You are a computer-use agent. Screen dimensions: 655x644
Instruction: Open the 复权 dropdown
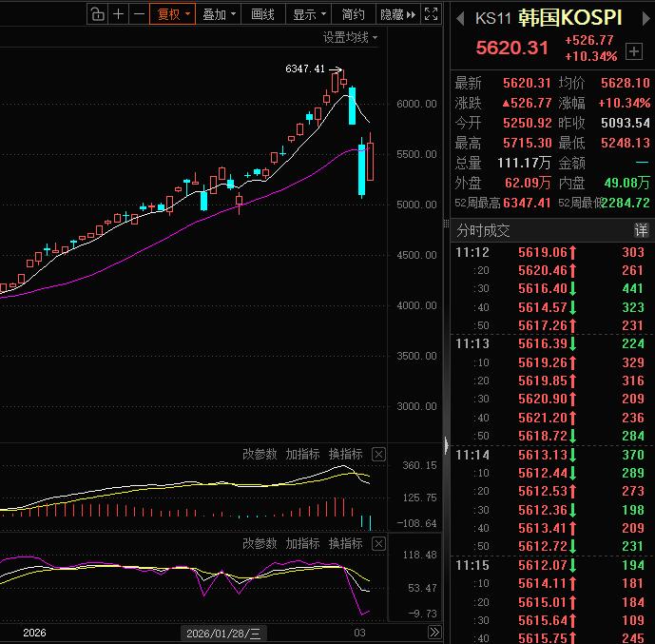pos(172,14)
